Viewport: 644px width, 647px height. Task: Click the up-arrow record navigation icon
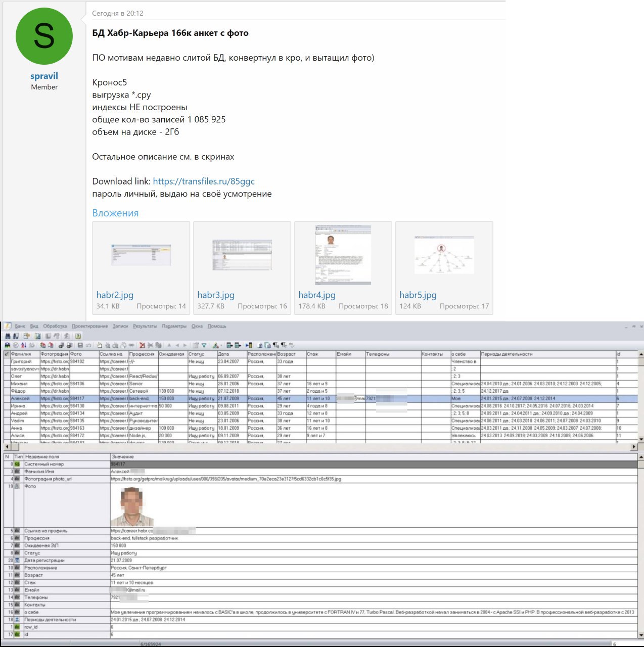(169, 345)
